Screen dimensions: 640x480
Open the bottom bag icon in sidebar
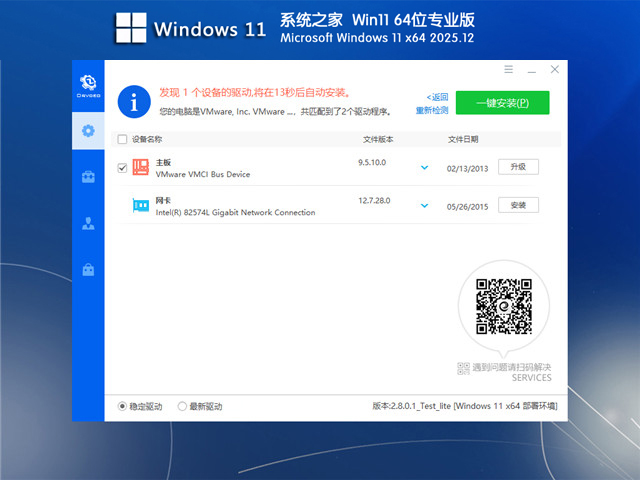88,269
